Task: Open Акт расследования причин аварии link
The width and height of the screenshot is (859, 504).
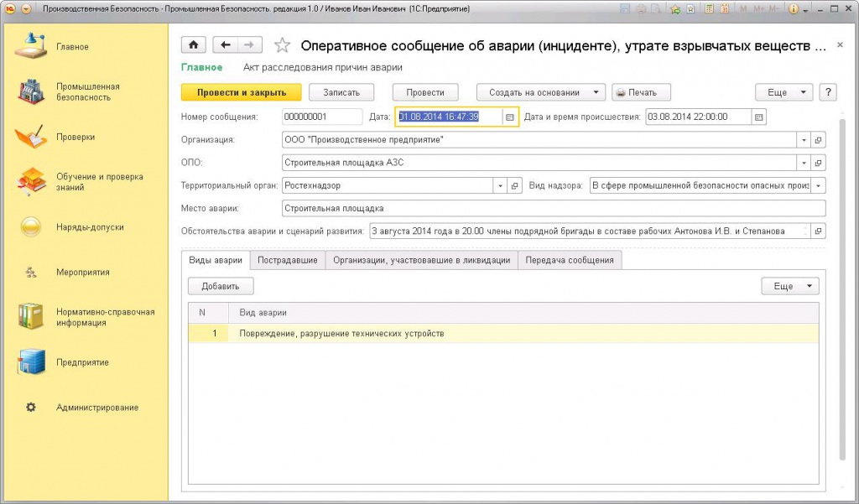Action: tap(323, 67)
